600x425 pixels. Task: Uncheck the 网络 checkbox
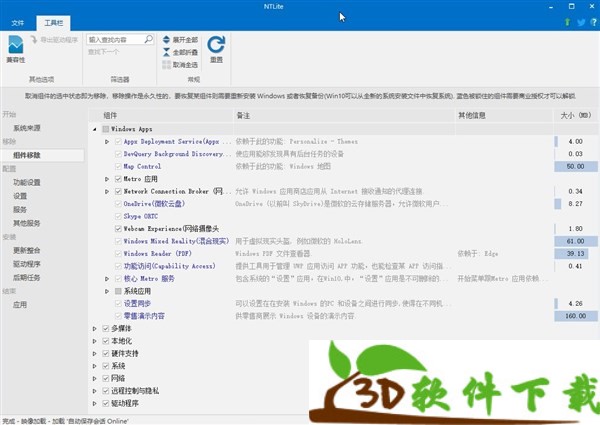[x=106, y=379]
